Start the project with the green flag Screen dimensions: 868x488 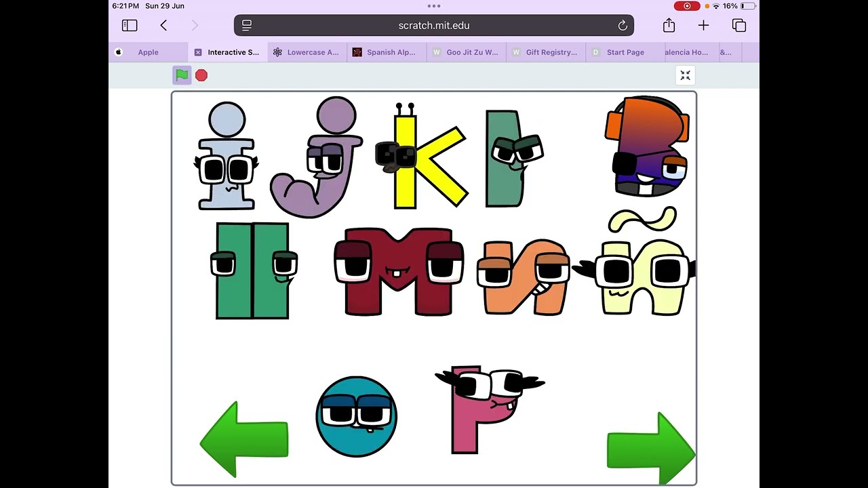[x=182, y=75]
